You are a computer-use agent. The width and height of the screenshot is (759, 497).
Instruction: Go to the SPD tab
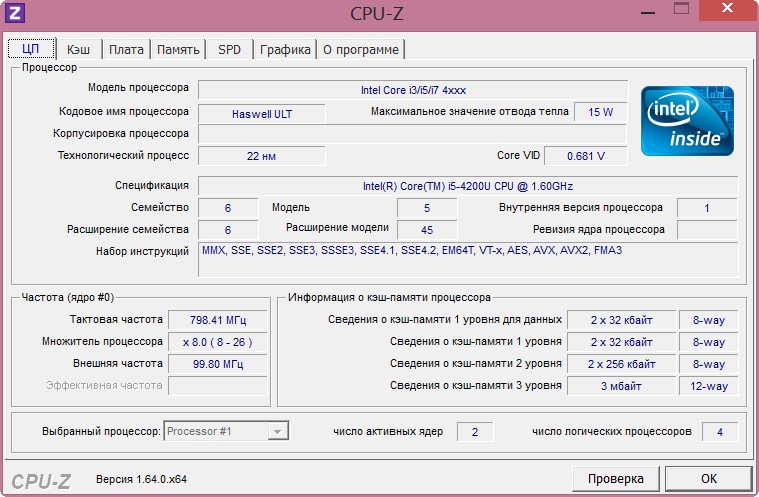coord(229,49)
